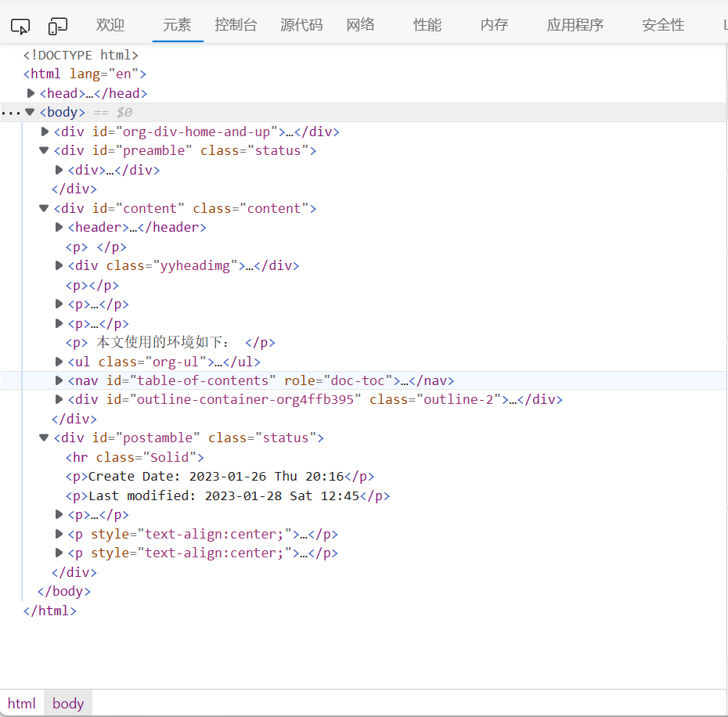This screenshot has height=717, width=728.
Task: Collapse the preamble div node
Action: (x=45, y=150)
